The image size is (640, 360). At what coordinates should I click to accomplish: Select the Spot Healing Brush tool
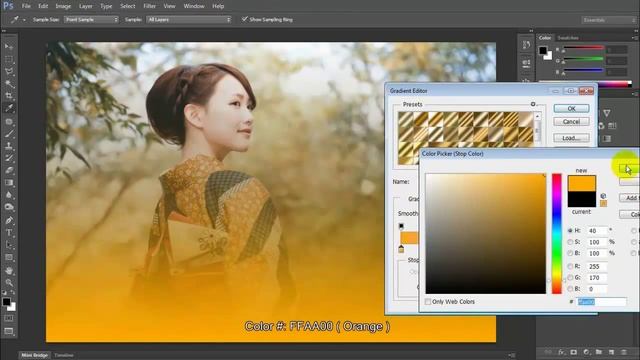click(x=9, y=121)
